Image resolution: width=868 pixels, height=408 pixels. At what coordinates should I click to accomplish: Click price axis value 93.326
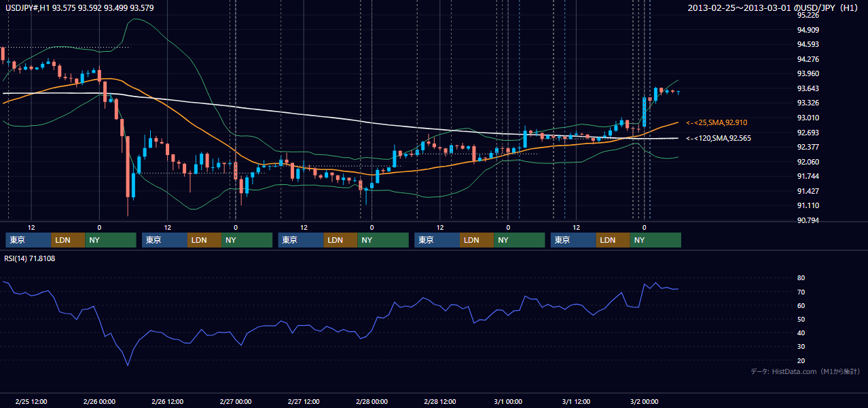(808, 103)
